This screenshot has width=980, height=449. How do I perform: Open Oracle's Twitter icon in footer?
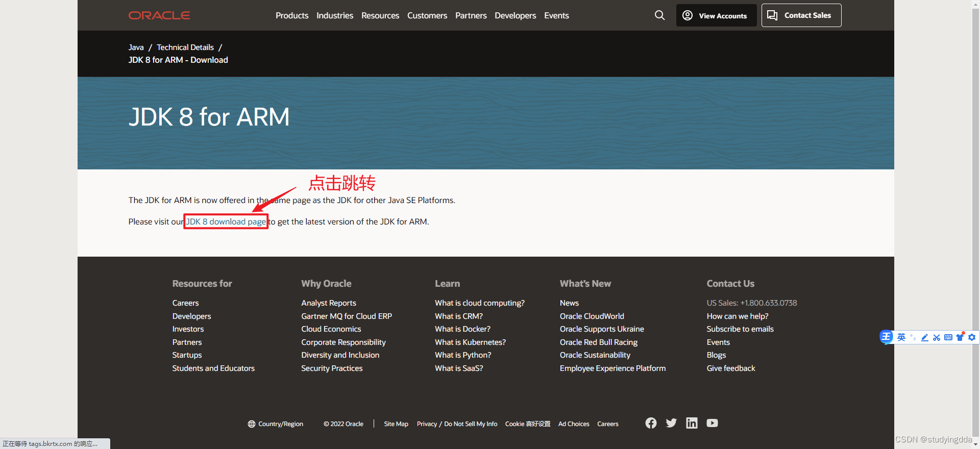pyautogui.click(x=671, y=423)
